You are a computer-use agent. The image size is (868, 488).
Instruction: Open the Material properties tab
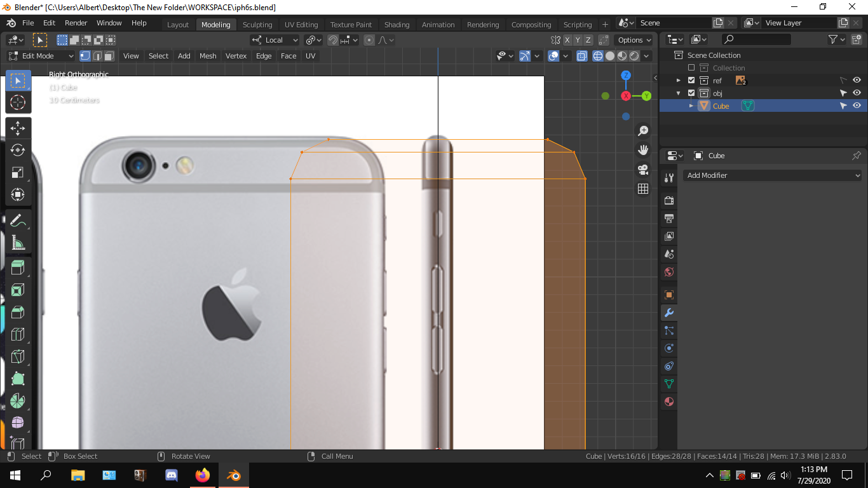click(x=668, y=402)
